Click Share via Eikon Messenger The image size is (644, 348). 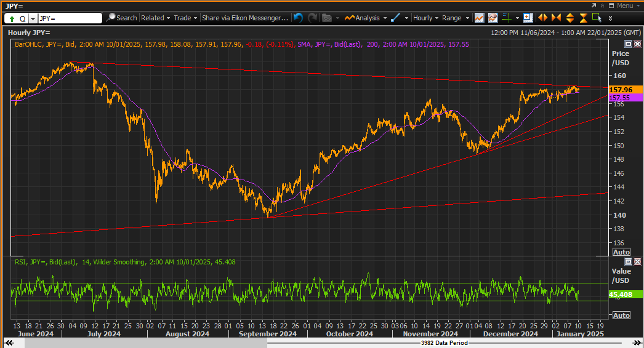point(245,18)
